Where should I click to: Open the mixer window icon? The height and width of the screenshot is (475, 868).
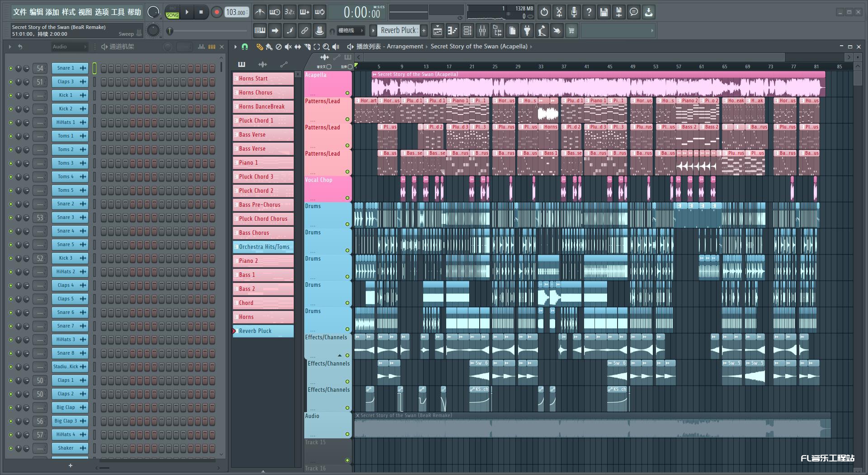point(482,31)
